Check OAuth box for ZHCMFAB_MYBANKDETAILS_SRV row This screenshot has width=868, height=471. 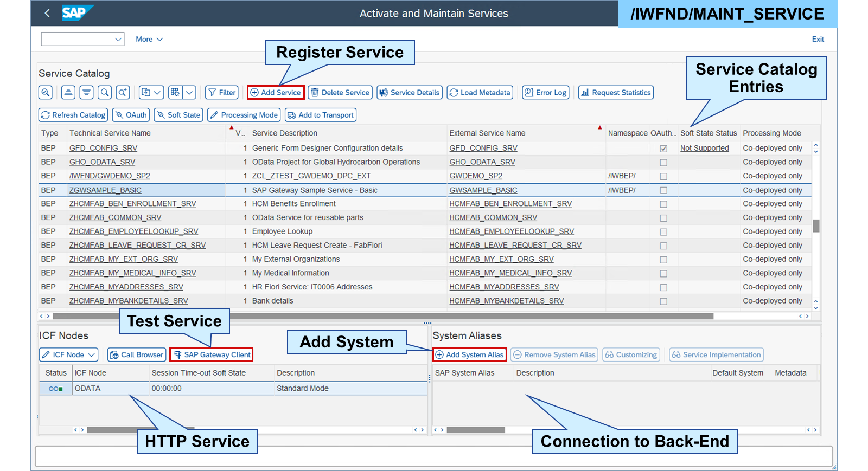pos(663,301)
